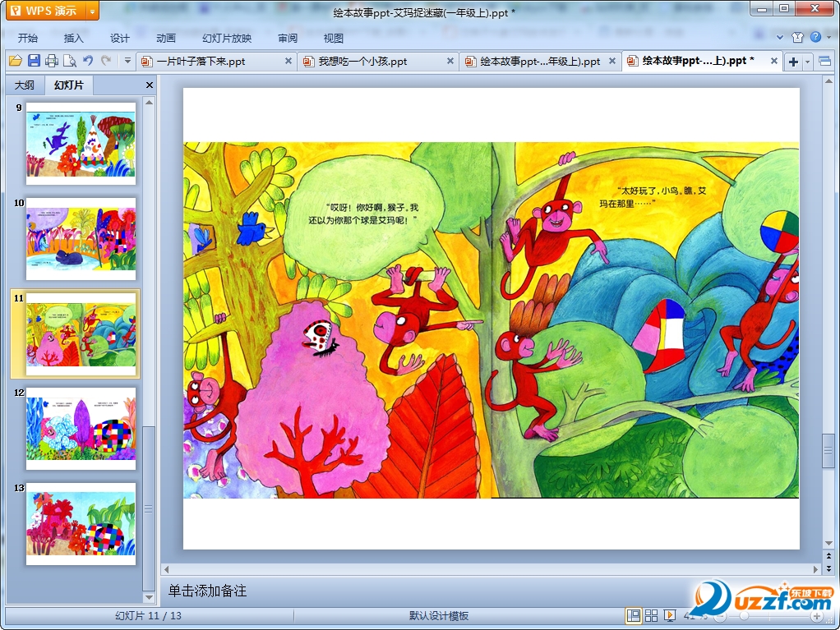This screenshot has height=630, width=840.
Task: Select slide 11 thumbnail
Action: [81, 334]
